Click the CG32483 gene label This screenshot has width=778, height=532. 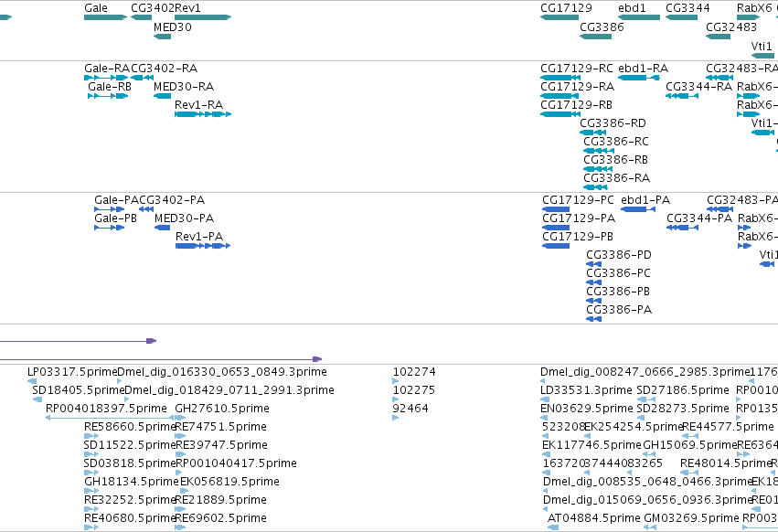731,27
